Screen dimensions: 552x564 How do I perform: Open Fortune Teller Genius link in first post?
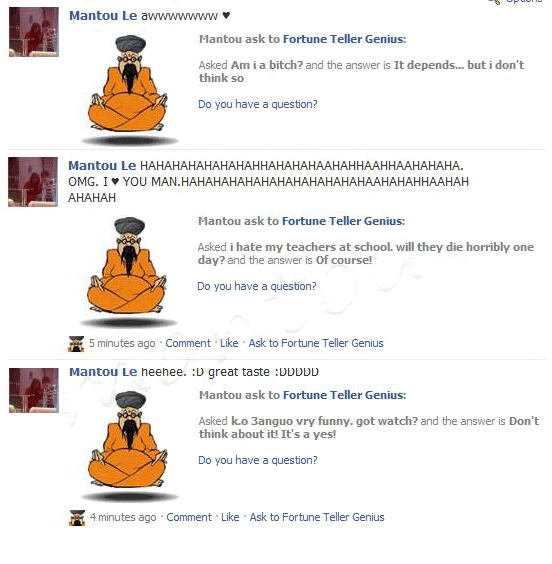(345, 39)
